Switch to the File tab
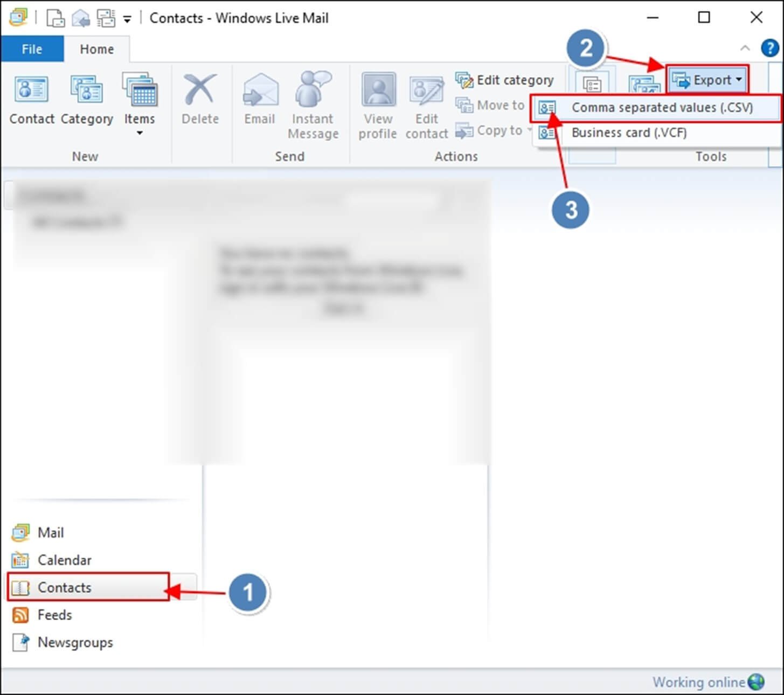 pos(32,48)
